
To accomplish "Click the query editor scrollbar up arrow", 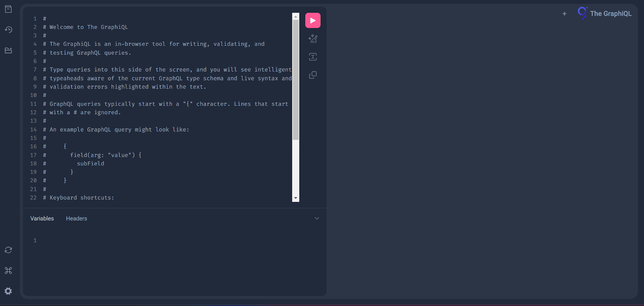I will pos(296,17).
